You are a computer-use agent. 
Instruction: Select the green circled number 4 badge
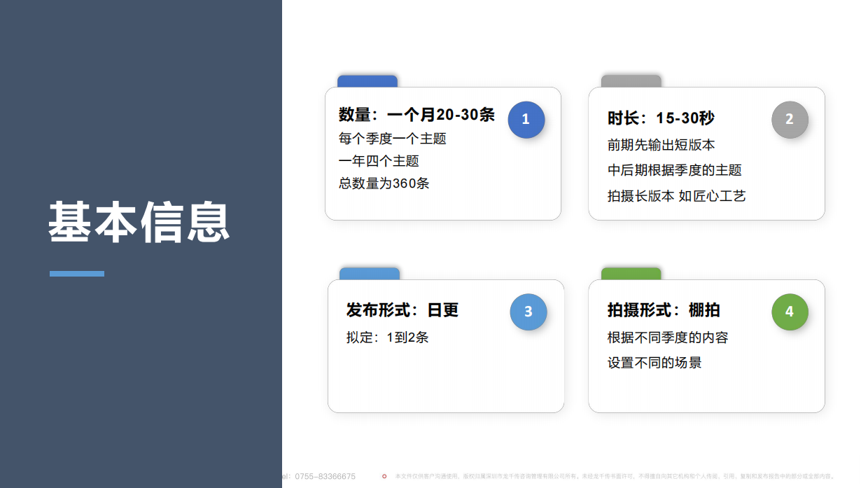[x=790, y=312]
